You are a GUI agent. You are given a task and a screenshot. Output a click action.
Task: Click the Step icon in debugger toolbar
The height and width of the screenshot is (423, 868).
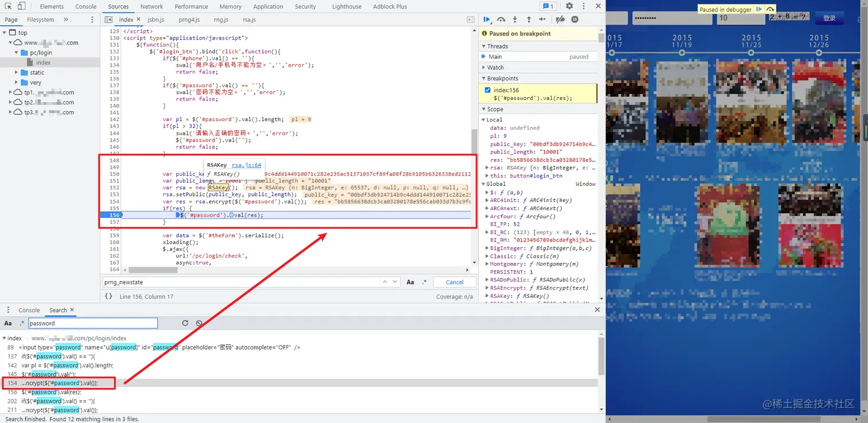542,20
